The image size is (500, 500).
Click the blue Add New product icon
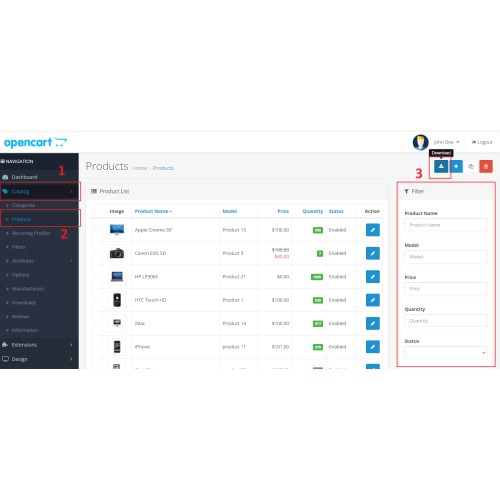[x=456, y=166]
